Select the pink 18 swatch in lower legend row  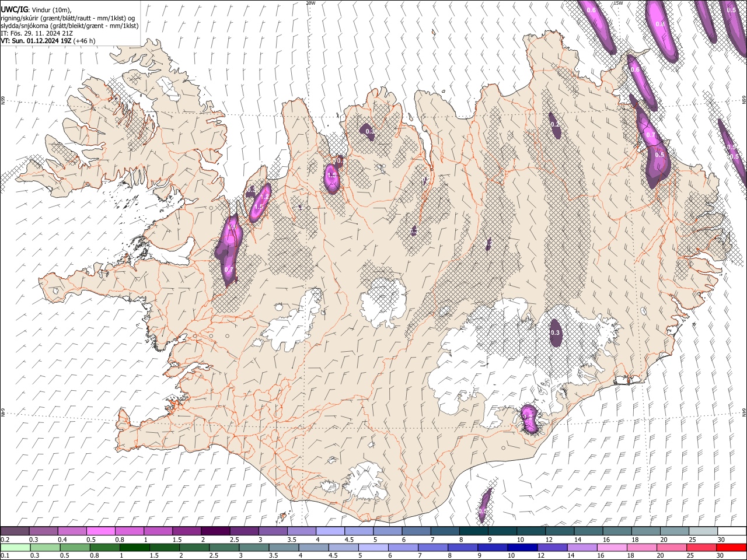(x=641, y=547)
